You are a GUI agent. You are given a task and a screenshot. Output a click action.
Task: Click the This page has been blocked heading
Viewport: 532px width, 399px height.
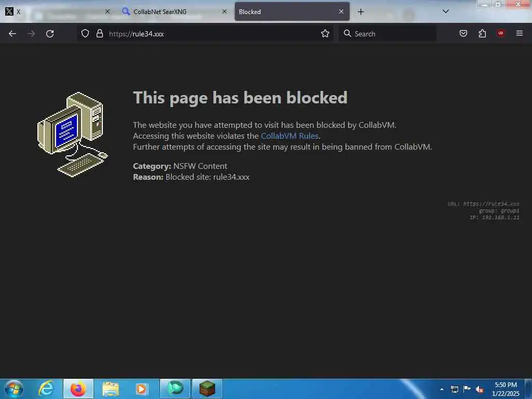click(240, 98)
